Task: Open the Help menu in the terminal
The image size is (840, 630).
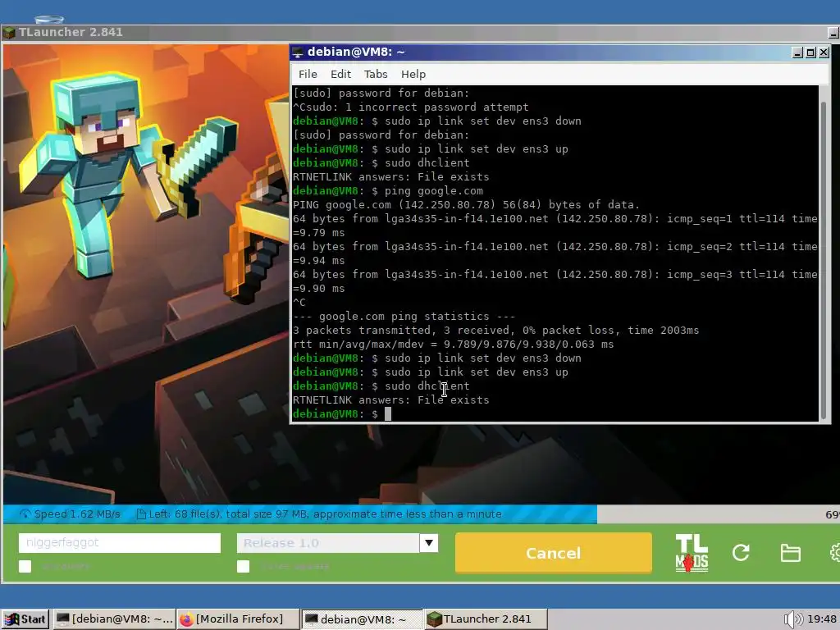Action: (x=413, y=75)
